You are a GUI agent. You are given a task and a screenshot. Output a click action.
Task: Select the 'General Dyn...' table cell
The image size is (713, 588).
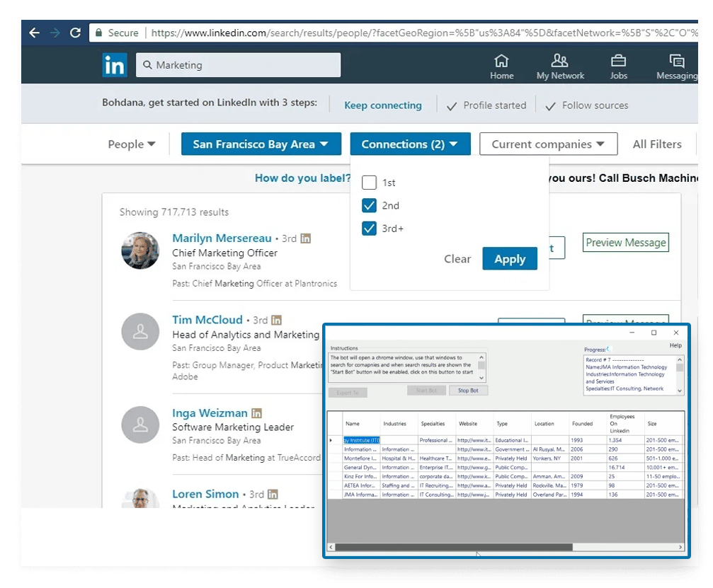tap(361, 468)
